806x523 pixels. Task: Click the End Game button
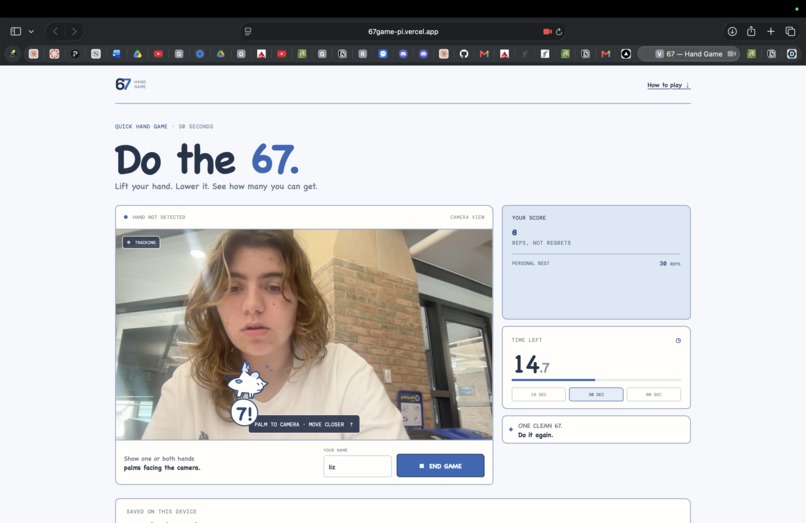tap(441, 465)
